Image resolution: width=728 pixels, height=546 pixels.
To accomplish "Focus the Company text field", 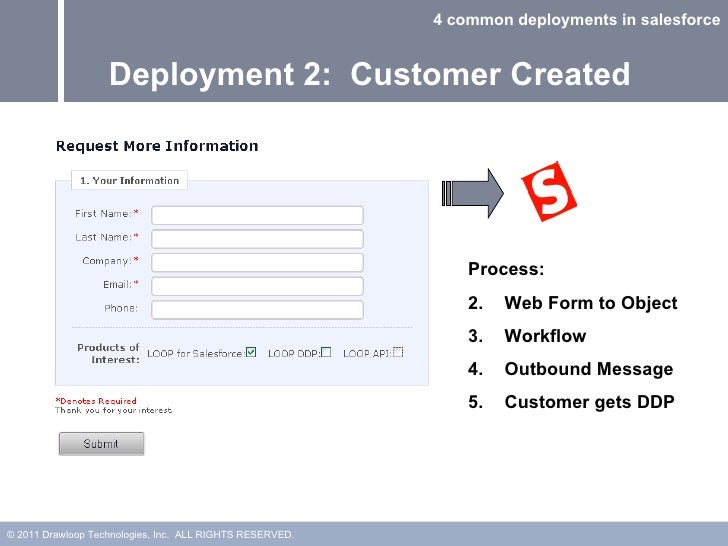I will click(257, 263).
